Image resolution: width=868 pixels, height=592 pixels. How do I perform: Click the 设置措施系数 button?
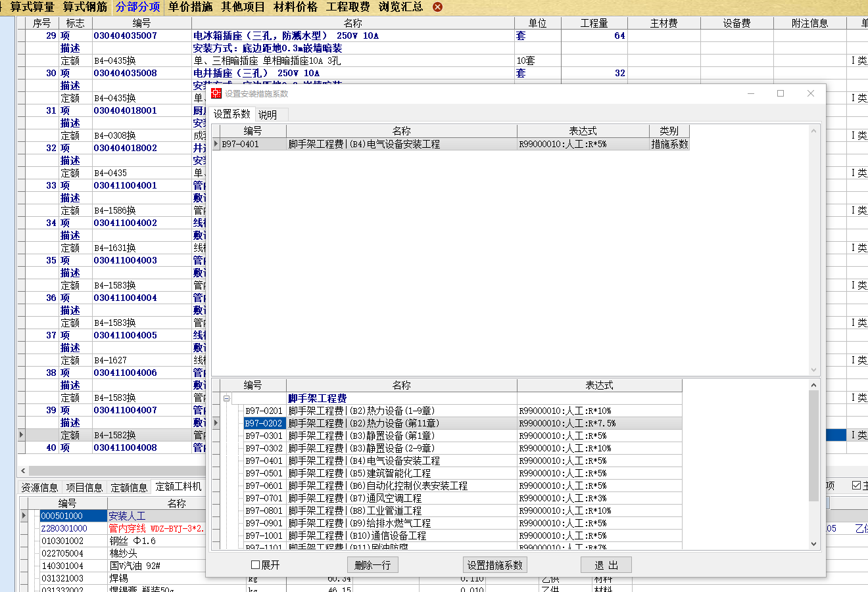pos(495,565)
